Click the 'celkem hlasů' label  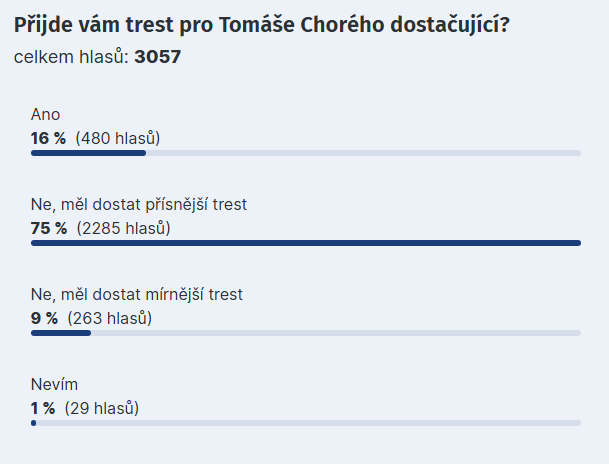point(71,57)
